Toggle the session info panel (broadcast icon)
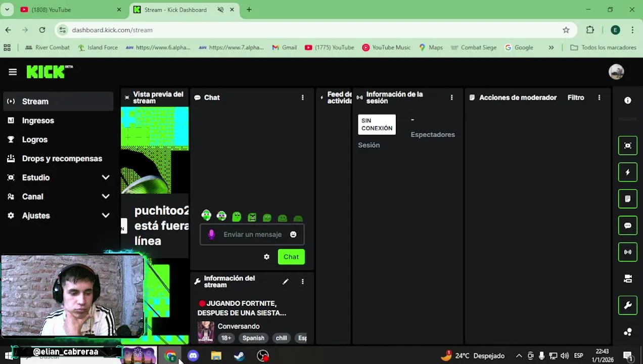This screenshot has height=364, width=643. pos(628,252)
